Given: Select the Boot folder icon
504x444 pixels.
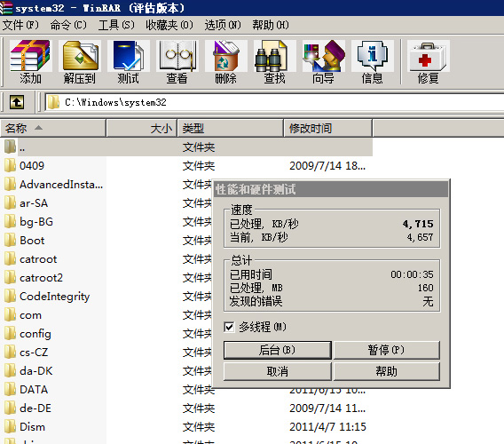Looking at the screenshot, I should pos(10,240).
